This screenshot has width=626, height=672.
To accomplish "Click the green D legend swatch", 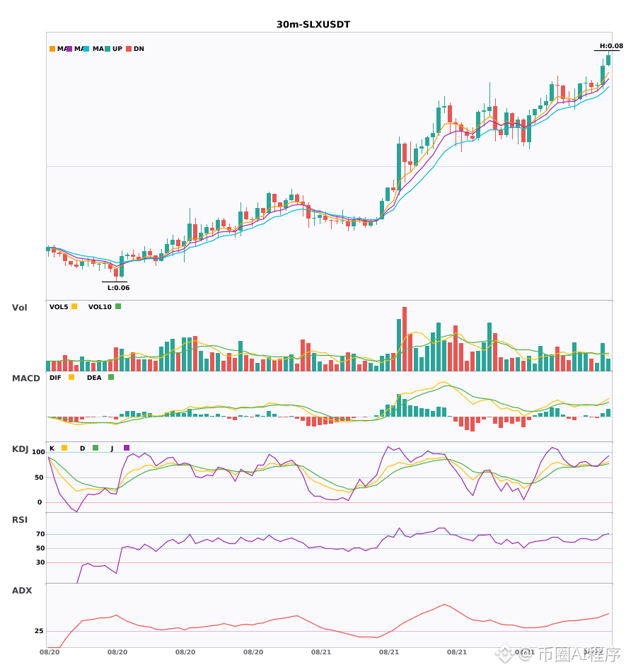I will pyautogui.click(x=95, y=448).
